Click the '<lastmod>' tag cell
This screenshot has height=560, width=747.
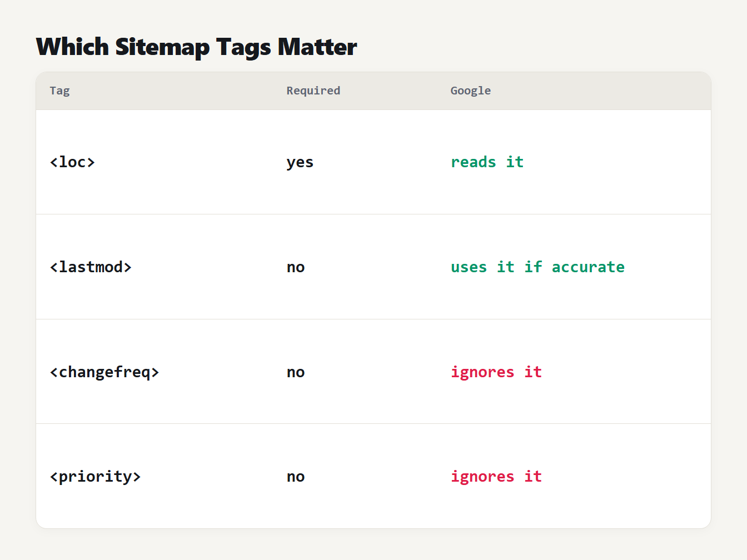[91, 267]
